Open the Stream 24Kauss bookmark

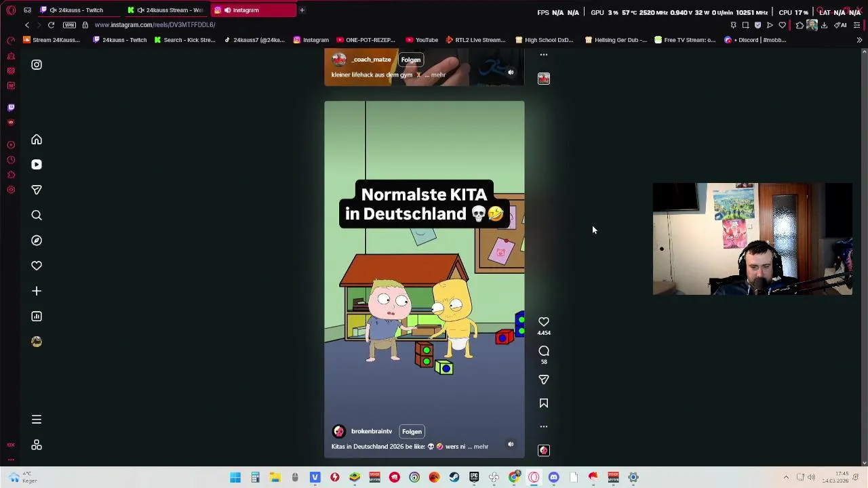[x=52, y=40]
